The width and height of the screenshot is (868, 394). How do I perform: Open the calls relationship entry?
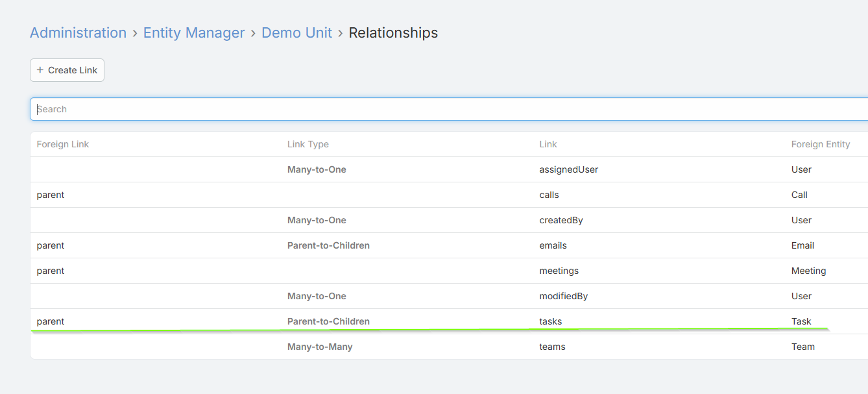[549, 195]
